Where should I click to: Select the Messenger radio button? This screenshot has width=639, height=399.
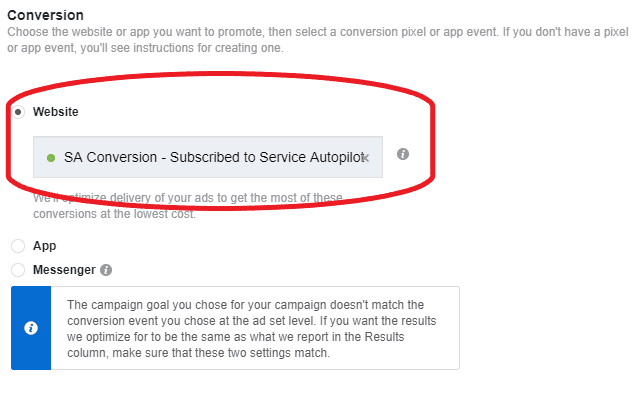coord(18,270)
